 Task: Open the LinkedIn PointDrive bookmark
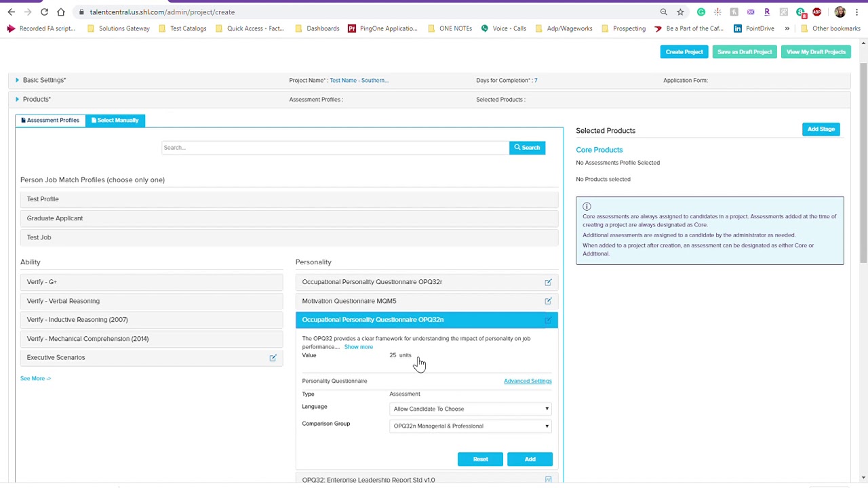tap(753, 28)
